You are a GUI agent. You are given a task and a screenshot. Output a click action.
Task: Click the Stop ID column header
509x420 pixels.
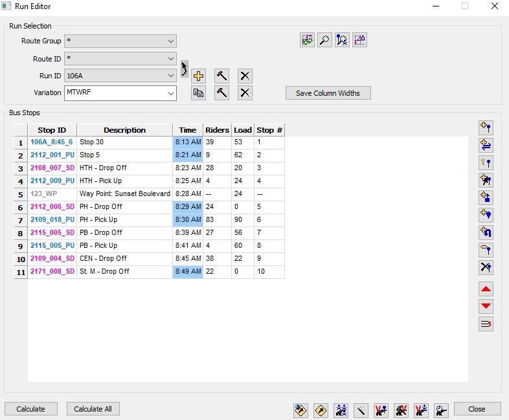click(52, 130)
